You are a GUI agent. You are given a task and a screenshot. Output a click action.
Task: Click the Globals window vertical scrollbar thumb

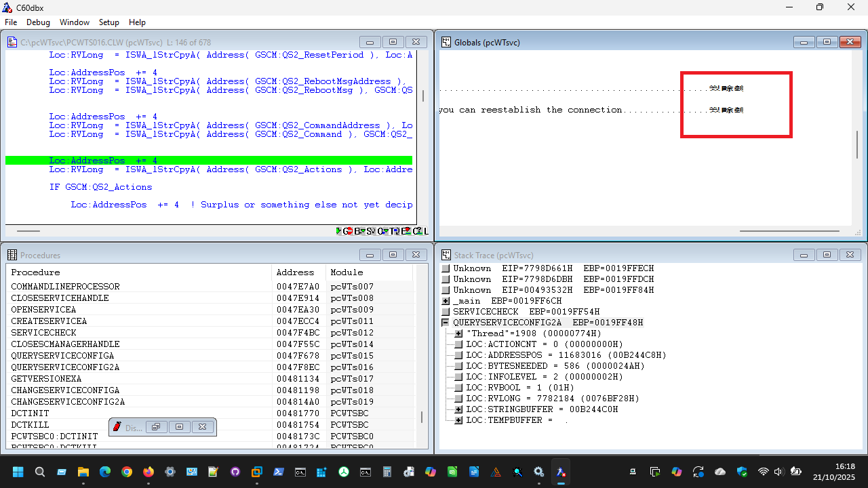click(857, 144)
